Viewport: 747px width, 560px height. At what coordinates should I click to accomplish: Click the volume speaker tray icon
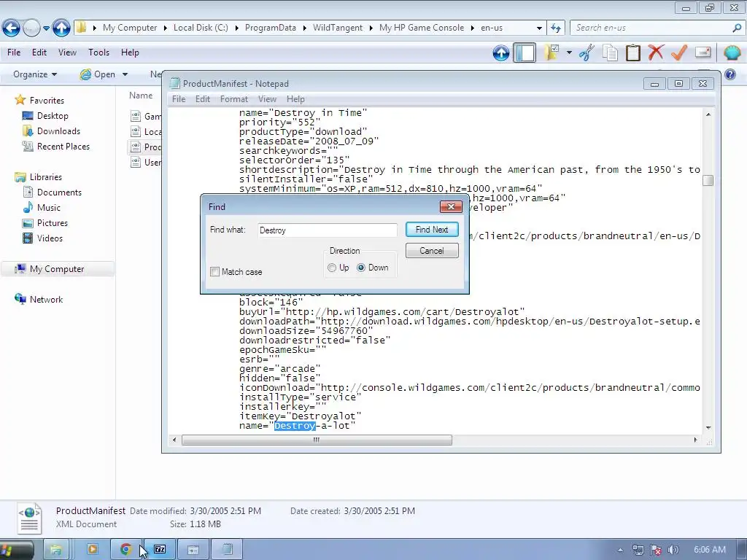pos(673,550)
